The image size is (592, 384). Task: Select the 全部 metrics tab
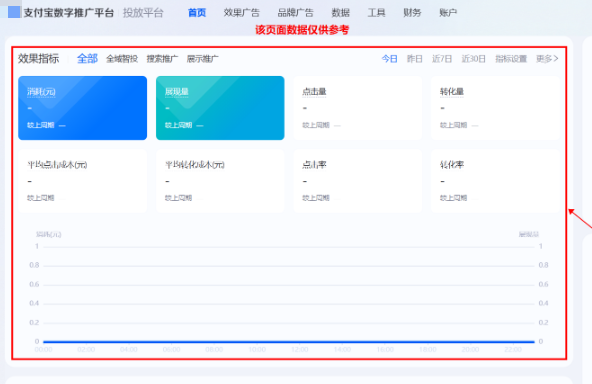[x=87, y=59]
